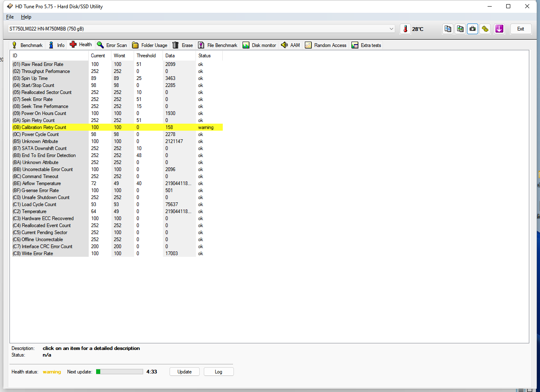Click the copy screenshot to clipboard icon

tap(460, 29)
